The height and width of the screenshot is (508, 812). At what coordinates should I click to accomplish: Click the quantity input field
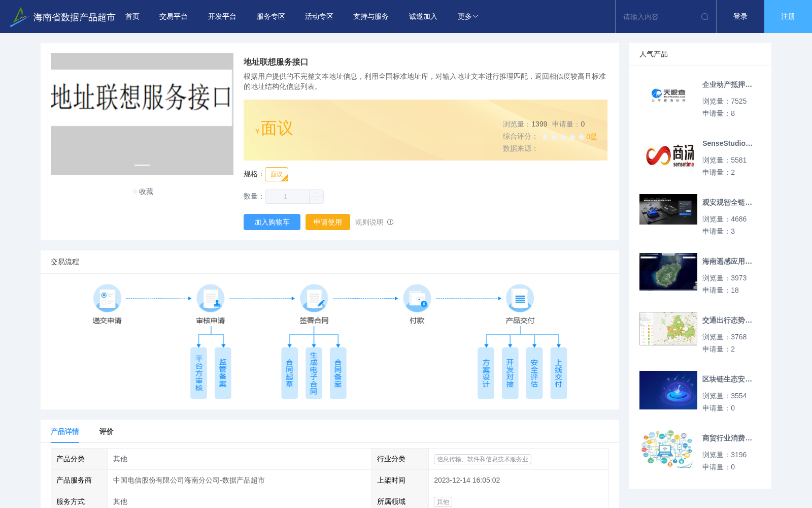click(287, 197)
